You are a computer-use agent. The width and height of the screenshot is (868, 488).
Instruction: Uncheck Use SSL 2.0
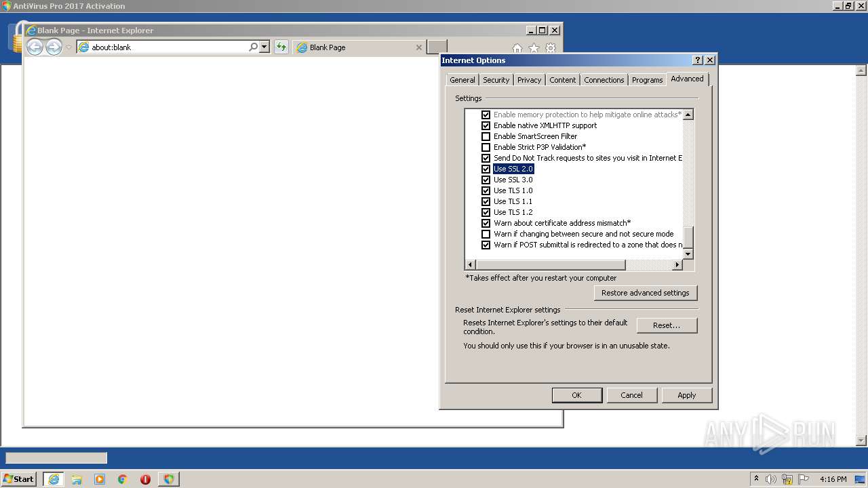pyautogui.click(x=486, y=169)
